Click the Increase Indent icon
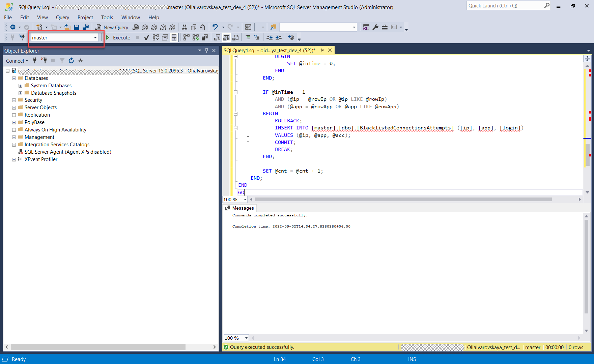The image size is (594, 364). pos(278,37)
